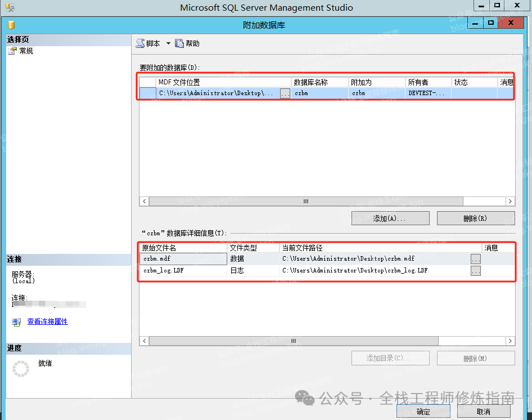The height and width of the screenshot is (420, 532).
Task: Click the connection properties icon beside 查看连接属性
Action: 16,322
